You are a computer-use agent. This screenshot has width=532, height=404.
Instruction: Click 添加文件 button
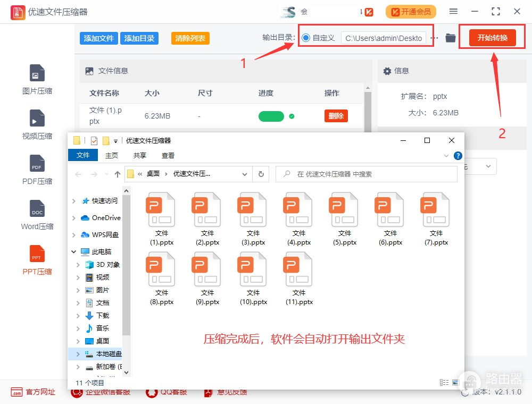[x=99, y=38]
